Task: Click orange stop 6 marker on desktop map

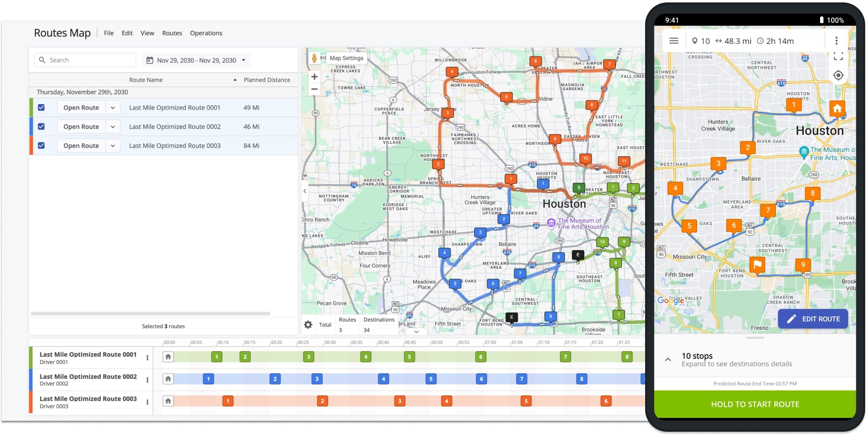Action: click(x=535, y=62)
